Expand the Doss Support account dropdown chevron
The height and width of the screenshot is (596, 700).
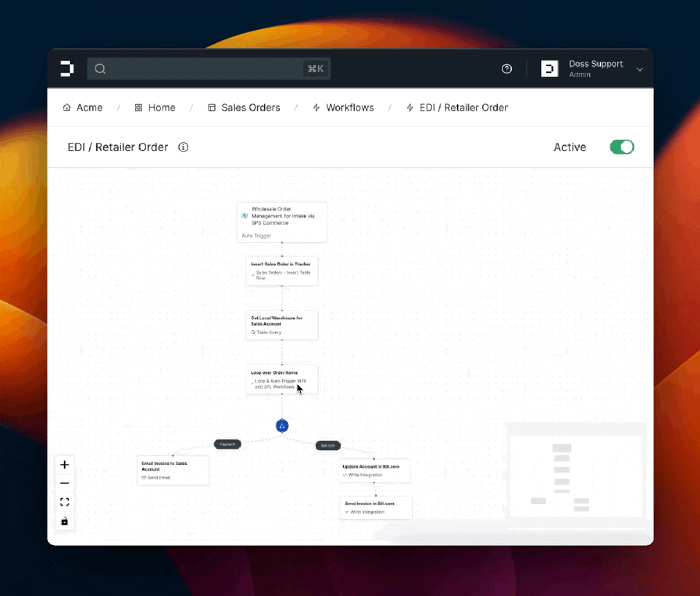click(639, 69)
